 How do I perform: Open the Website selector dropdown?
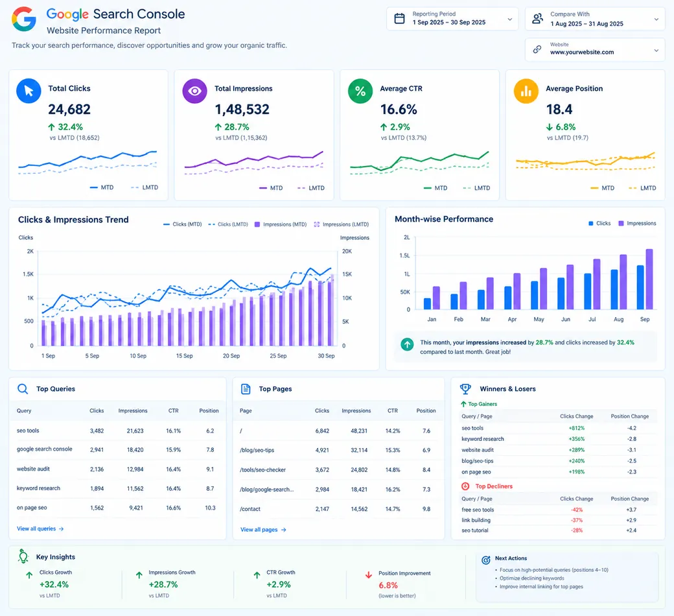595,49
